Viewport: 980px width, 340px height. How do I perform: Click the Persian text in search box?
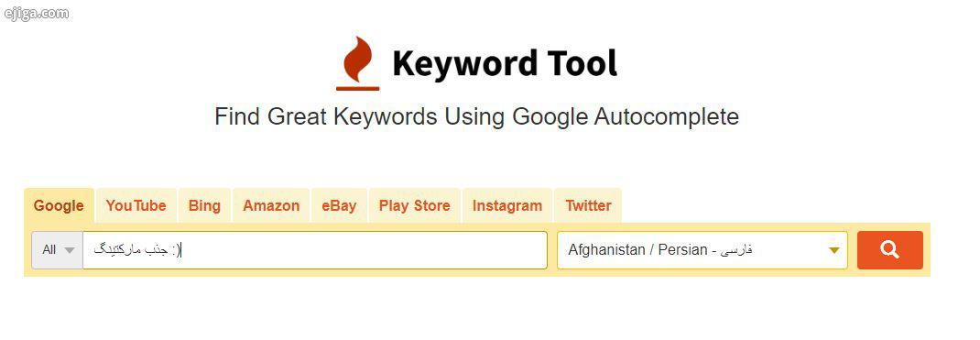pyautogui.click(x=136, y=250)
